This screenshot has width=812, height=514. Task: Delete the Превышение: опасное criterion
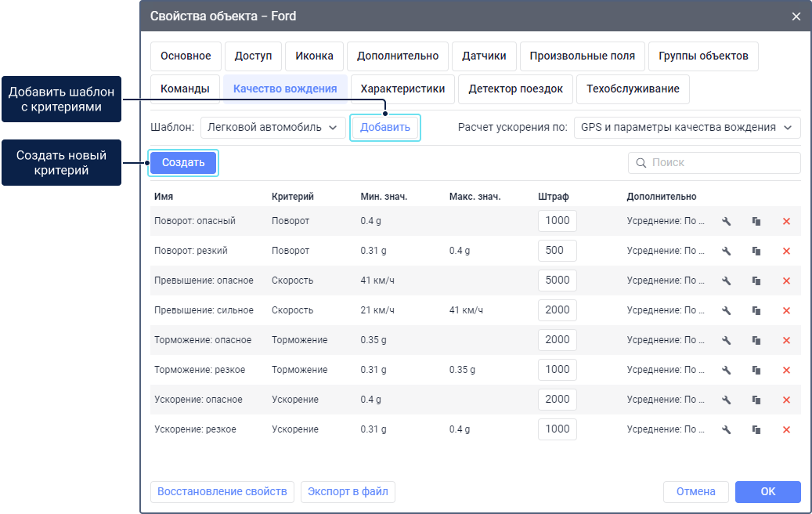click(x=786, y=281)
